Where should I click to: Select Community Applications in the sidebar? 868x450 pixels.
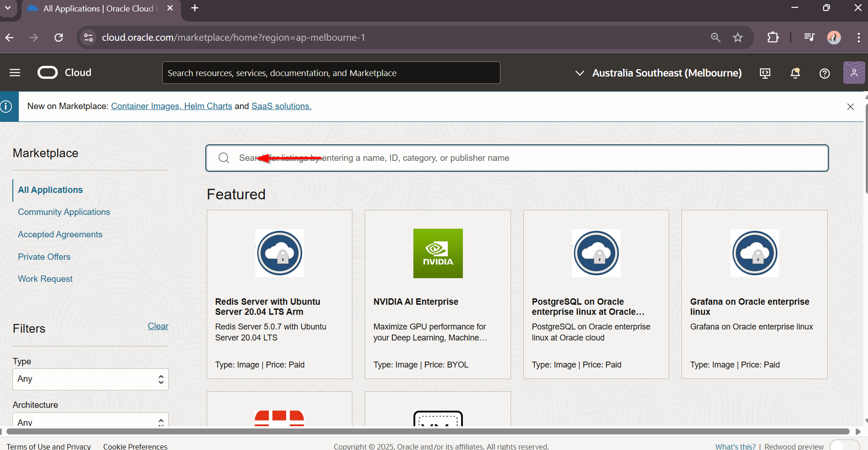[x=64, y=212]
